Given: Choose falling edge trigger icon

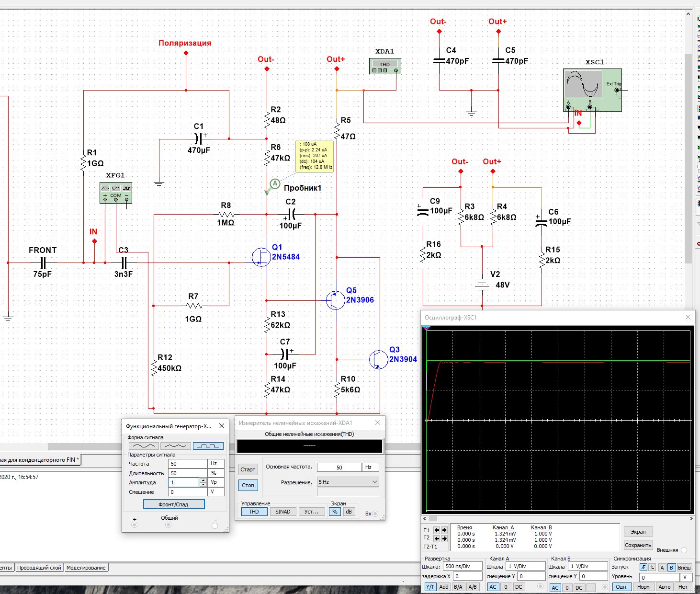Looking at the screenshot, I should point(652,567).
